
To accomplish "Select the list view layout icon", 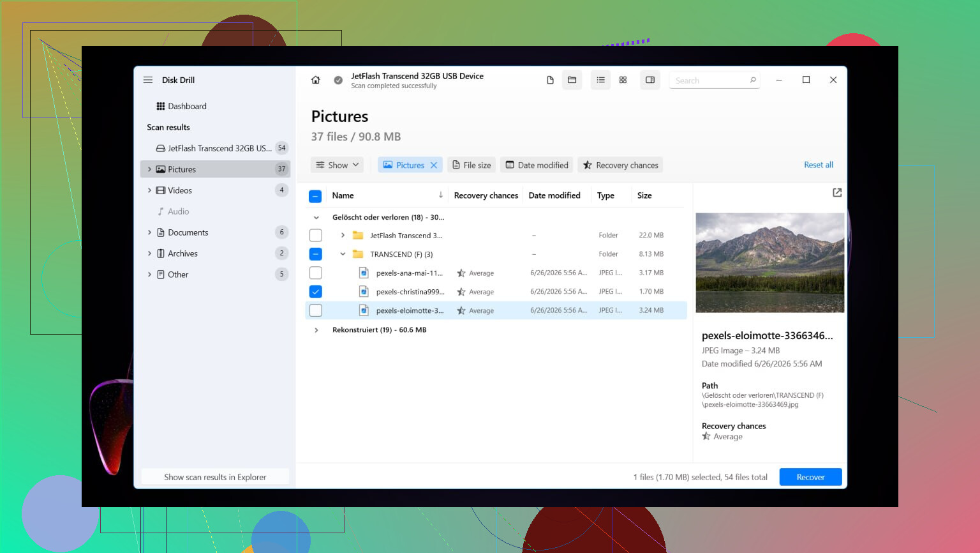I will [600, 80].
